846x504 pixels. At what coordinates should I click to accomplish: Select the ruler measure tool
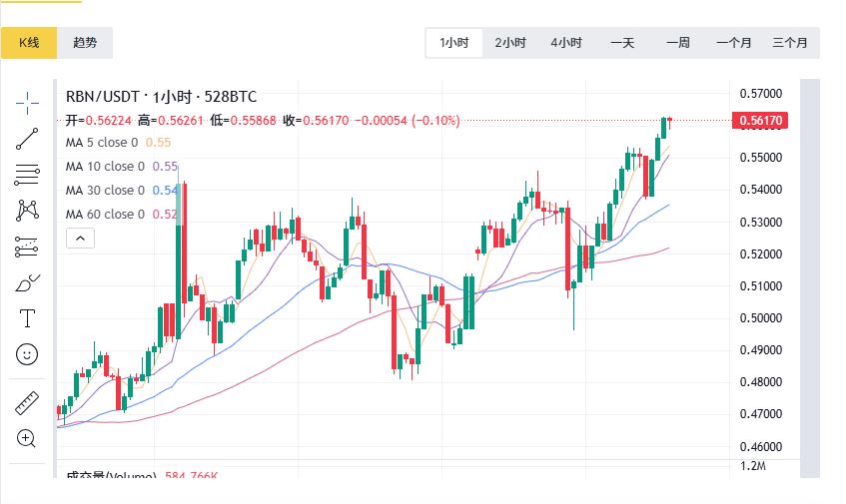pos(27,404)
